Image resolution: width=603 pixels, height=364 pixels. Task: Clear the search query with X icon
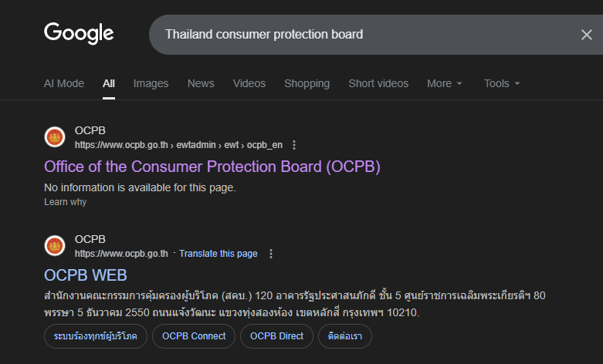[586, 35]
